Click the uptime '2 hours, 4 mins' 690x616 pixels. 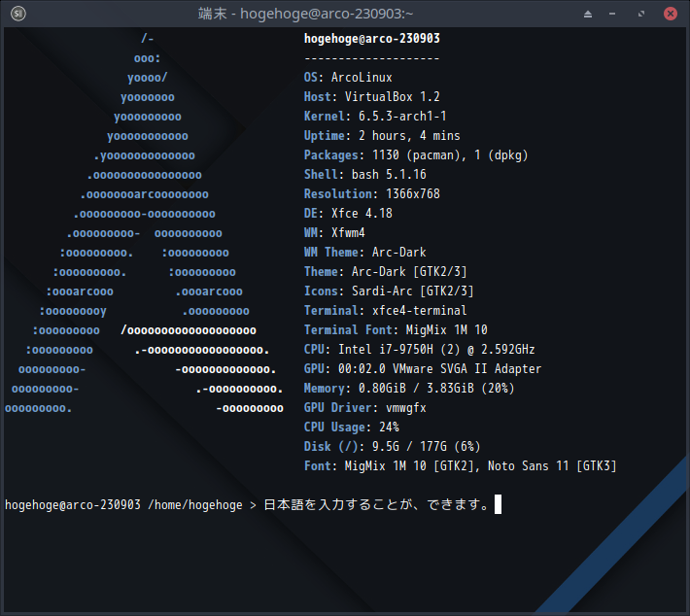(409, 135)
